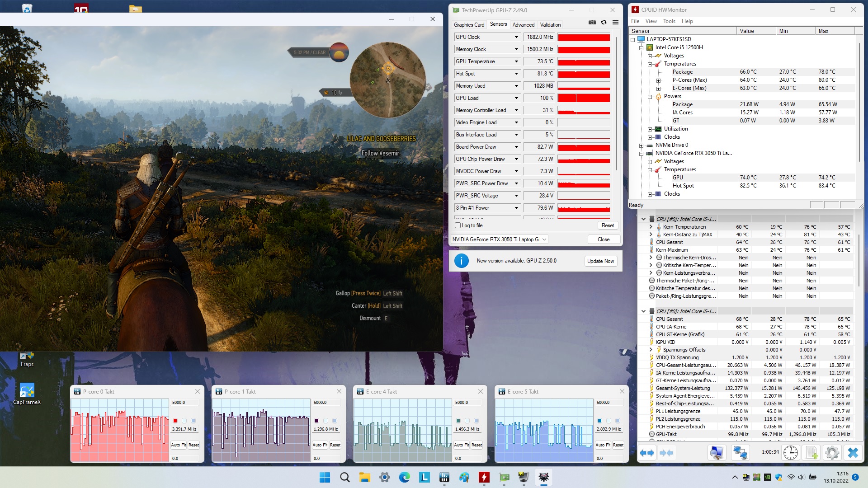Click the Windows Start button

[325, 477]
